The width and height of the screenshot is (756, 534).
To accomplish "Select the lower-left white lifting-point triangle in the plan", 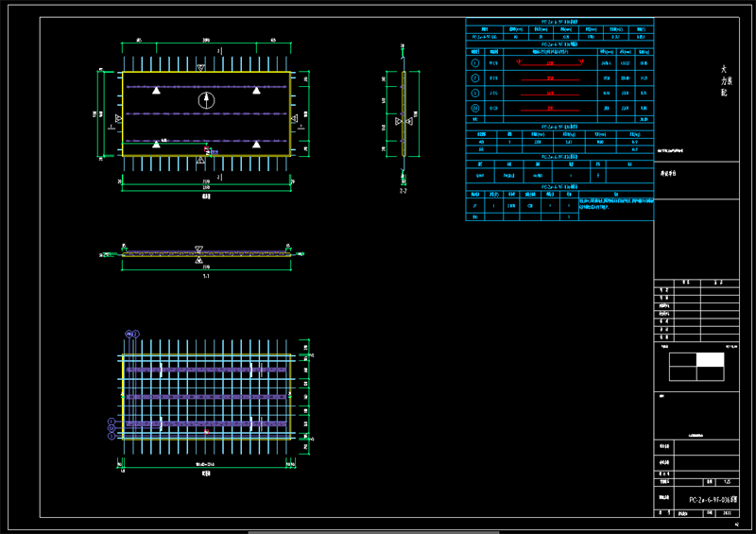I will (156, 145).
